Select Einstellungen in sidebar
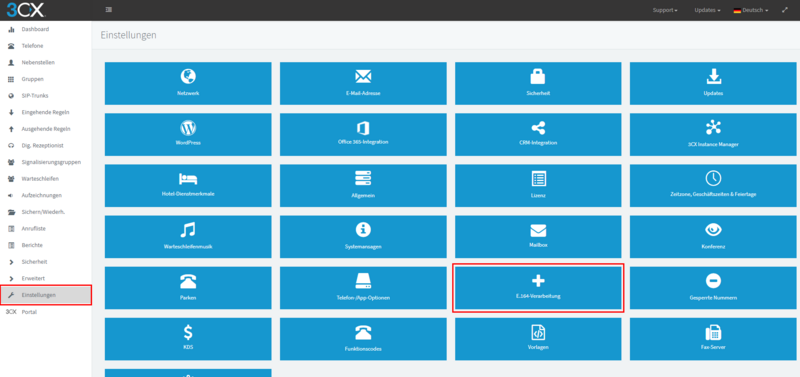800x377 pixels. 46,295
